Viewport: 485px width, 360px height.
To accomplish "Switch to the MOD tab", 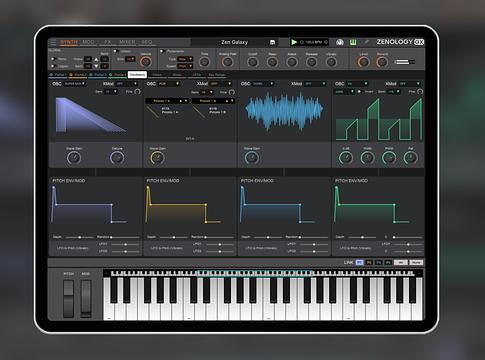I will tap(88, 42).
